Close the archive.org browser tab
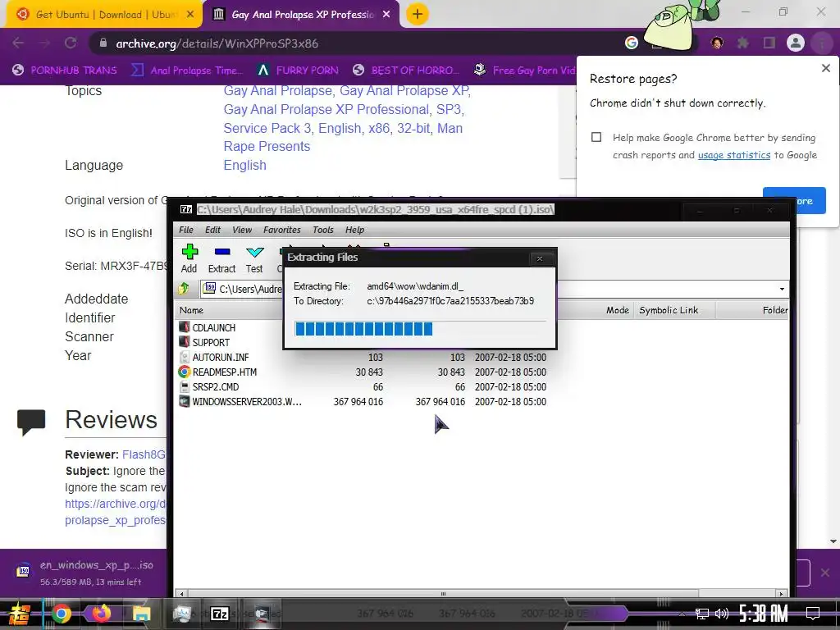 386,15
